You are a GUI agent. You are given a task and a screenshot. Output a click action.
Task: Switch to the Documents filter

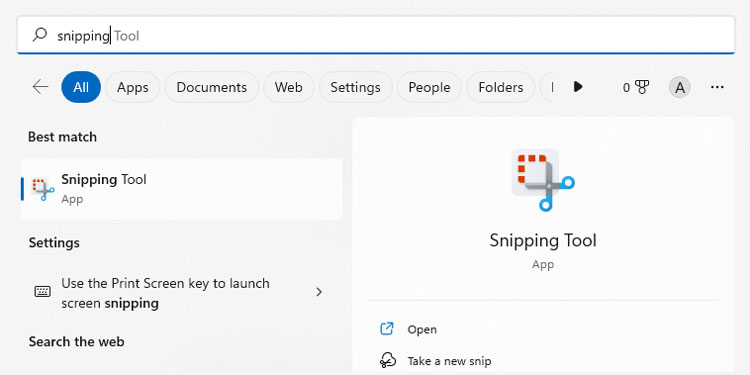pos(211,87)
